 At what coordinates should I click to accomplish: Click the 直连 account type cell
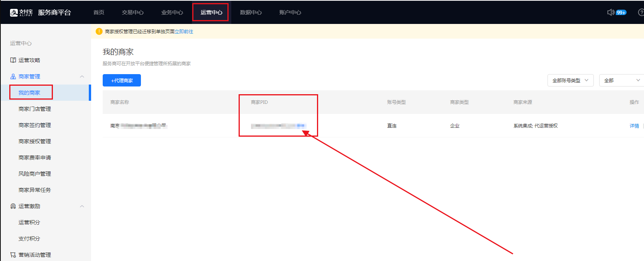392,126
